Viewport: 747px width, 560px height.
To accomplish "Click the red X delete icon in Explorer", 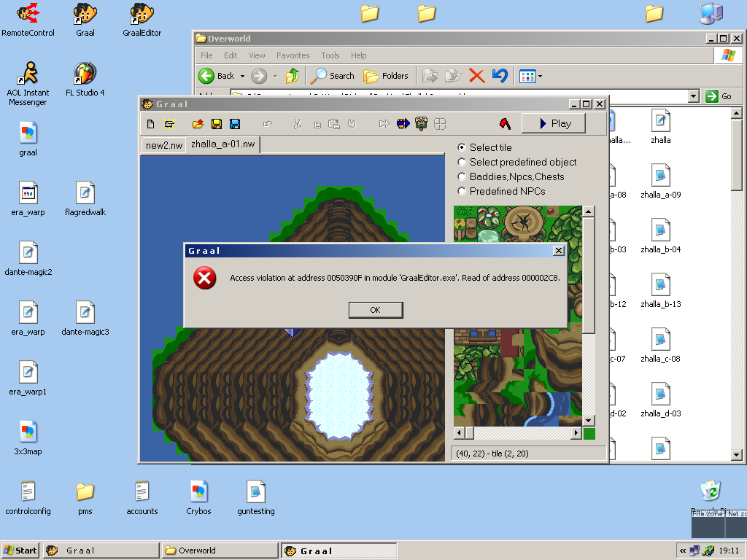I will (x=476, y=76).
